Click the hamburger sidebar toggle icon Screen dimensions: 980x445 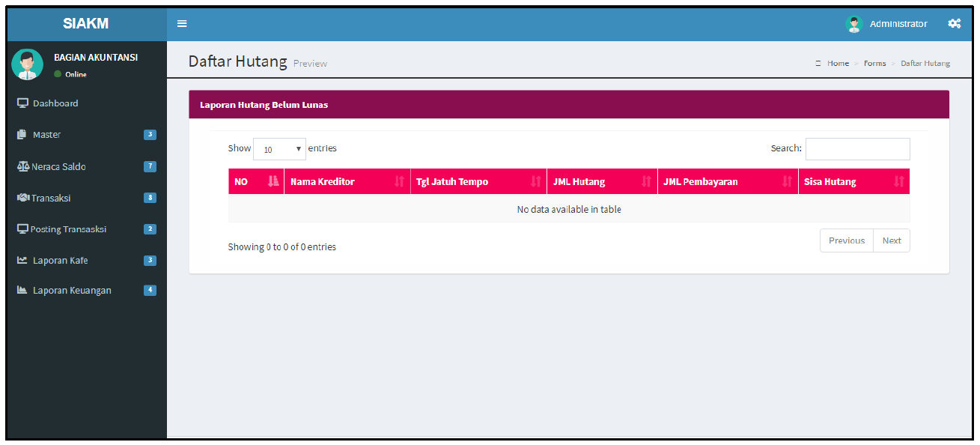coord(181,24)
